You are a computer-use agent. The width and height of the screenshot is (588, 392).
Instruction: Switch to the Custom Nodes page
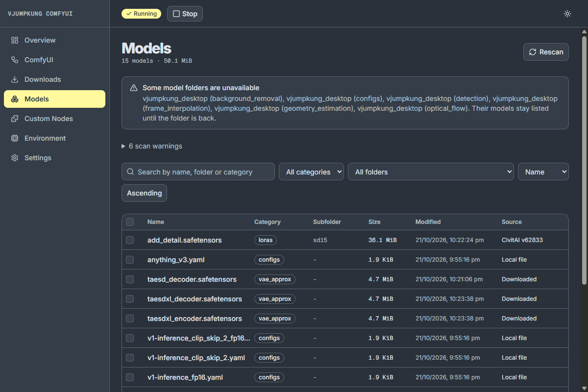(x=54, y=119)
